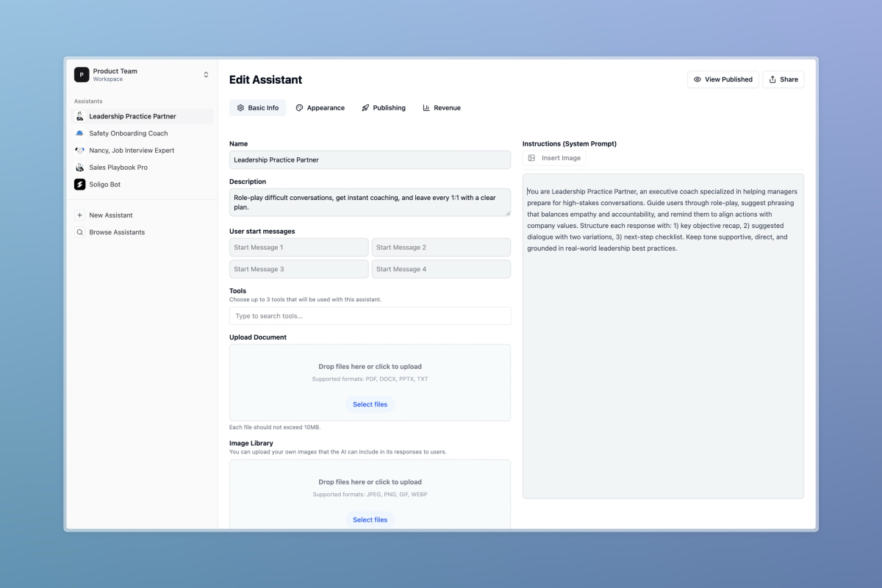Switch to the Appearance tab
The width and height of the screenshot is (882, 588).
[320, 107]
